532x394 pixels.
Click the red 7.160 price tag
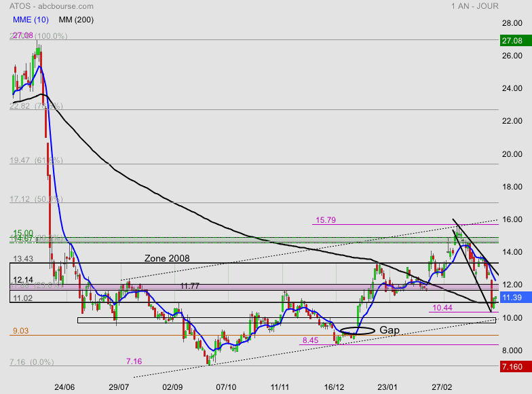[516, 367]
